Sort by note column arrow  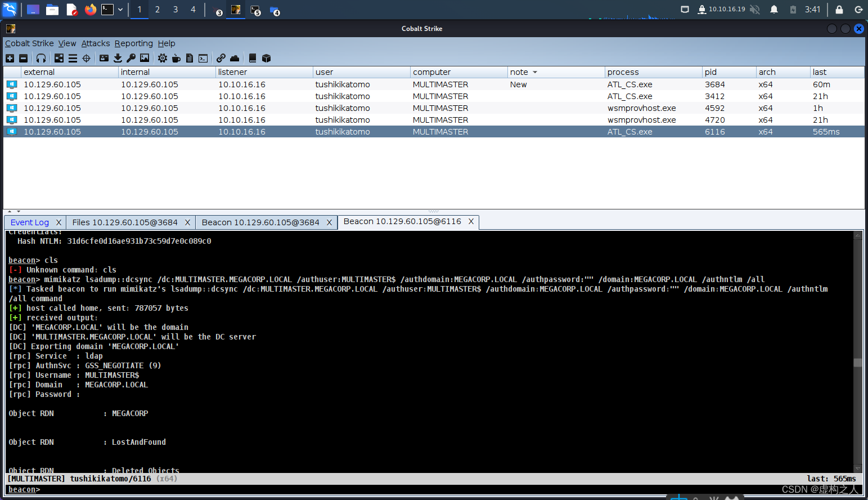coord(535,72)
